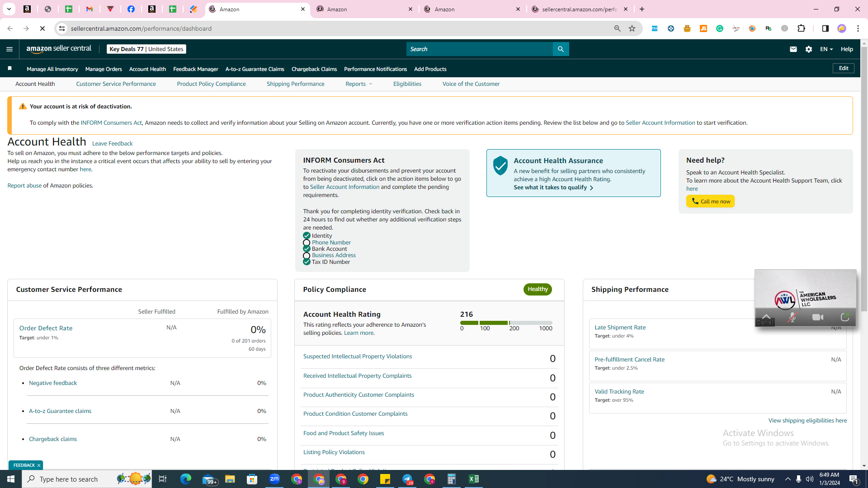The height and width of the screenshot is (488, 868).
Task: Open Windows Start menu
Action: pyautogui.click(x=11, y=479)
